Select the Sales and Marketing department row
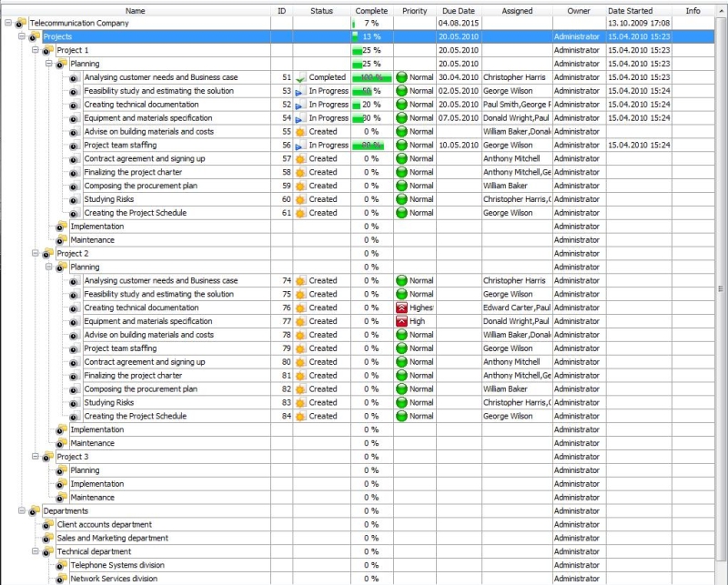The width and height of the screenshot is (728, 585). [x=112, y=538]
